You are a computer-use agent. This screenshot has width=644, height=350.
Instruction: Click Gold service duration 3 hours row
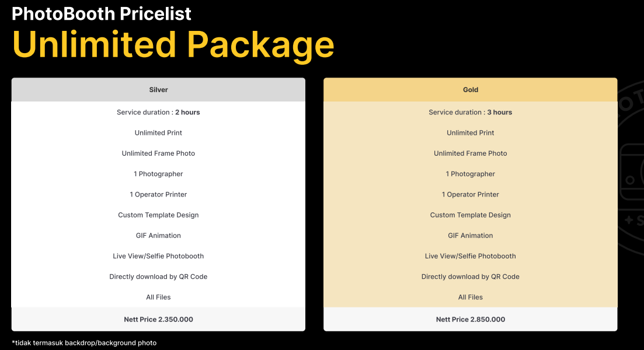(470, 112)
